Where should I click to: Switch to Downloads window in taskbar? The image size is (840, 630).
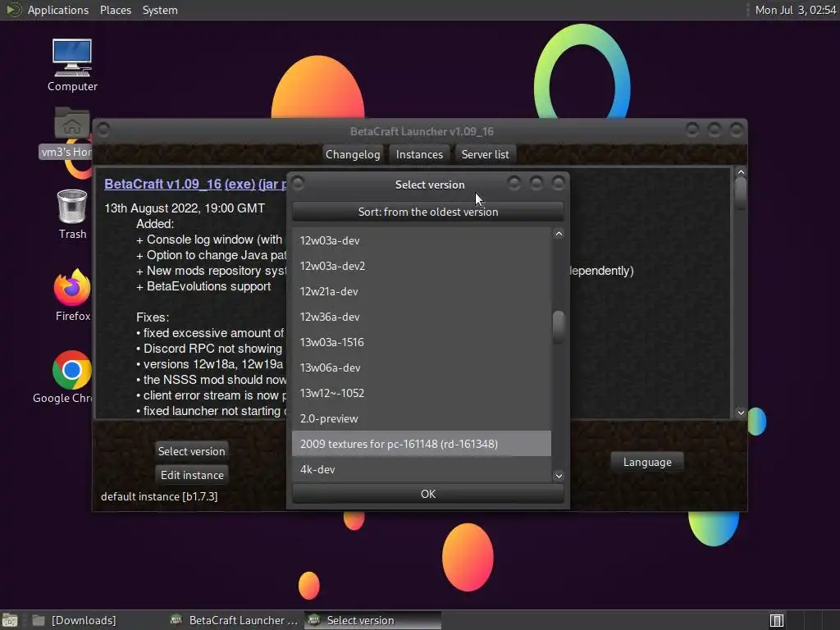coord(75,620)
